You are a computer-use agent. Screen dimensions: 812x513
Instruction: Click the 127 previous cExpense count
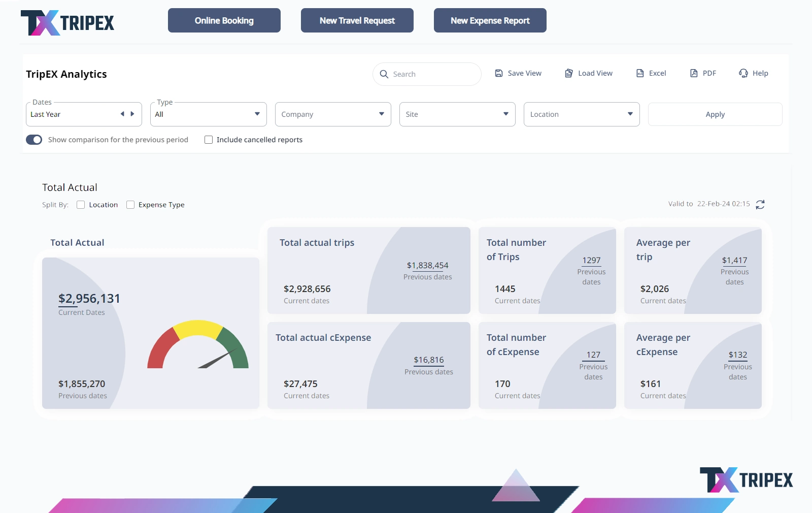pyautogui.click(x=594, y=355)
